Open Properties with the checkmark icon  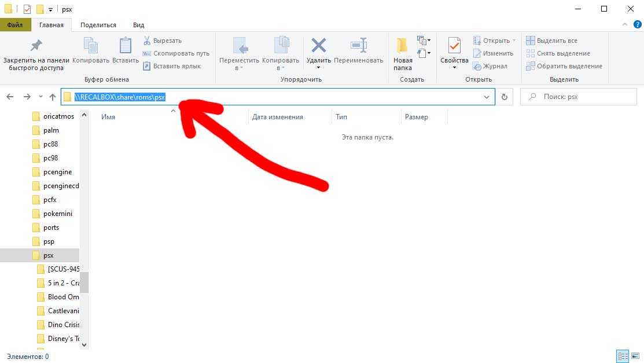(454, 46)
